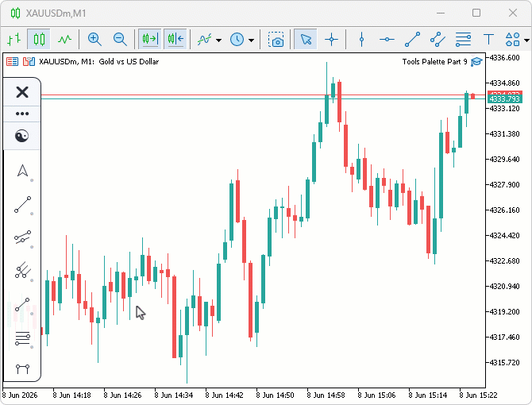This screenshot has height=405, width=532.
Task: Add a text label object
Action: coord(488,40)
